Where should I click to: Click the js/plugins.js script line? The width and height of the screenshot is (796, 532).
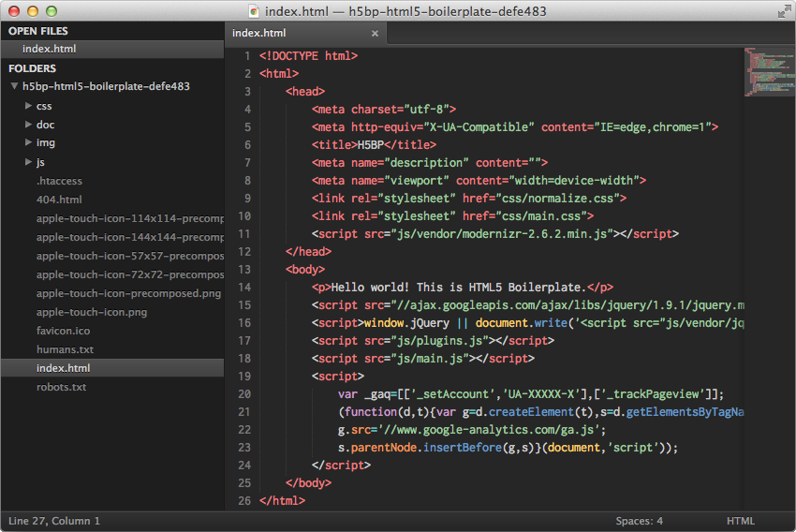pyautogui.click(x=433, y=341)
